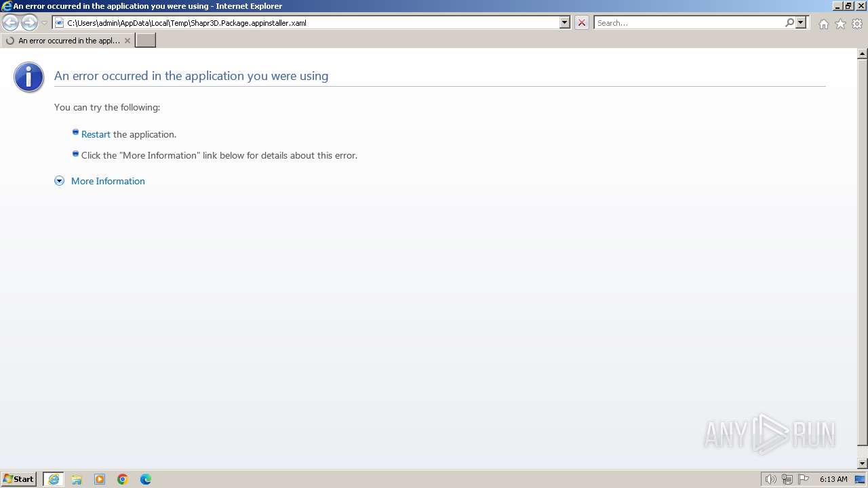
Task: Stop loading with the red X button
Action: coord(581,22)
